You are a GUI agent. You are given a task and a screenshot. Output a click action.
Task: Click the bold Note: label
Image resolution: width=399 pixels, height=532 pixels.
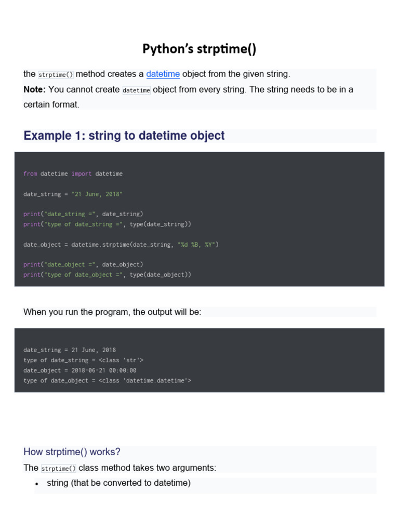[x=34, y=89]
